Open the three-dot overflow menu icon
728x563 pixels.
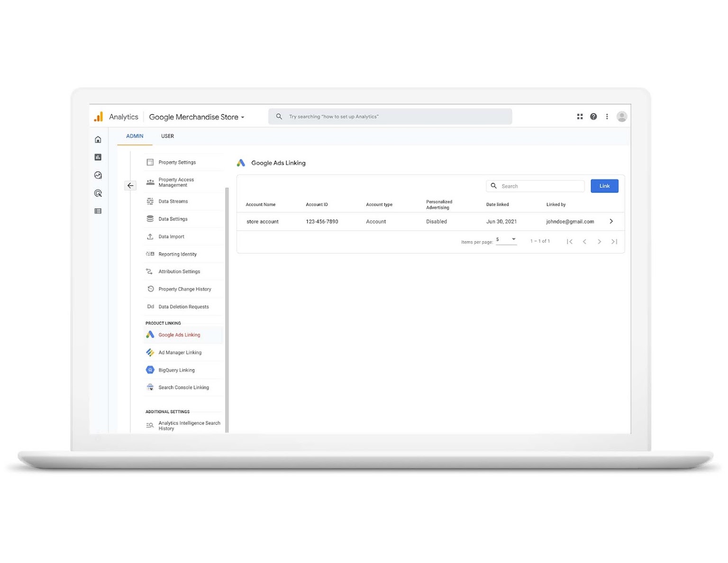click(x=607, y=116)
